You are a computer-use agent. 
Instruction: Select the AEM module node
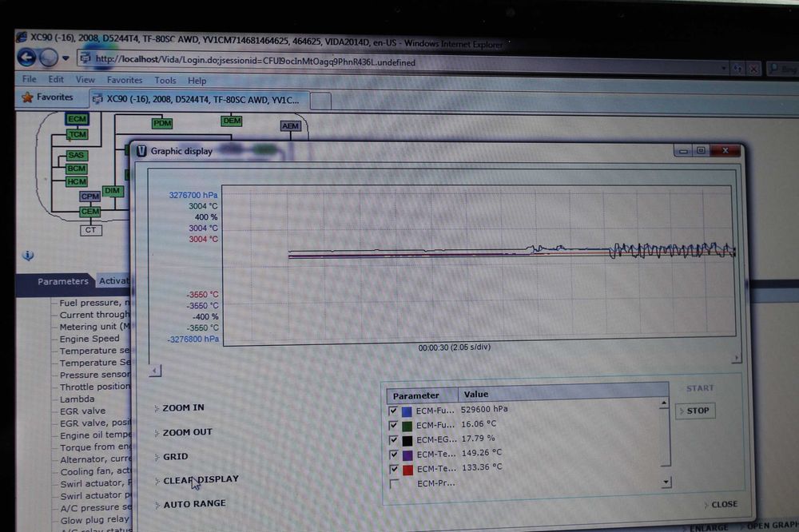click(x=291, y=126)
